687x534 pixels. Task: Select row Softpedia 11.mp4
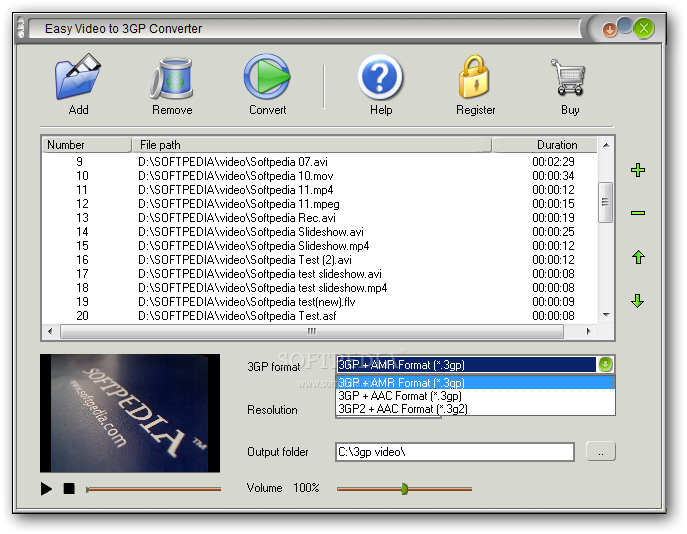319,190
